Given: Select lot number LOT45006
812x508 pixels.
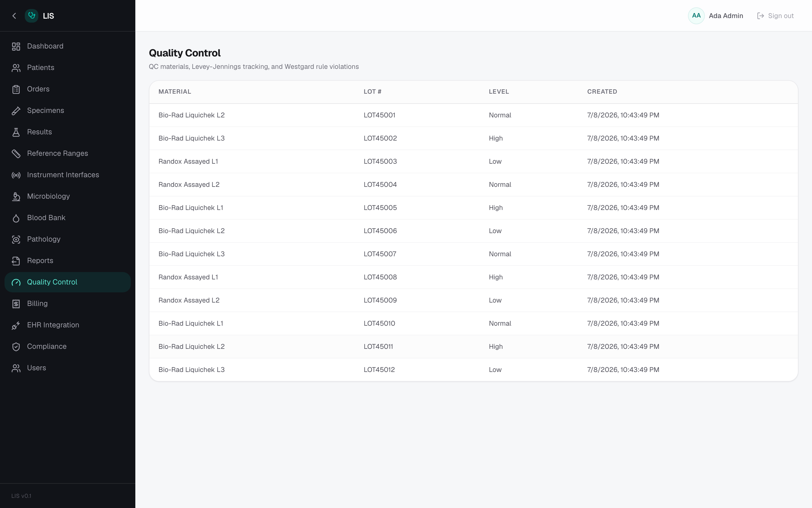Looking at the screenshot, I should tap(380, 231).
